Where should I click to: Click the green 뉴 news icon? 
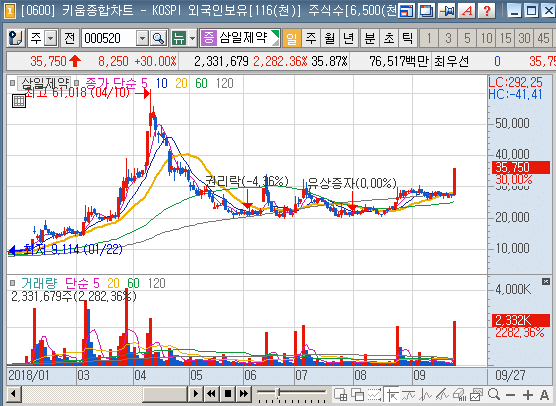179,38
